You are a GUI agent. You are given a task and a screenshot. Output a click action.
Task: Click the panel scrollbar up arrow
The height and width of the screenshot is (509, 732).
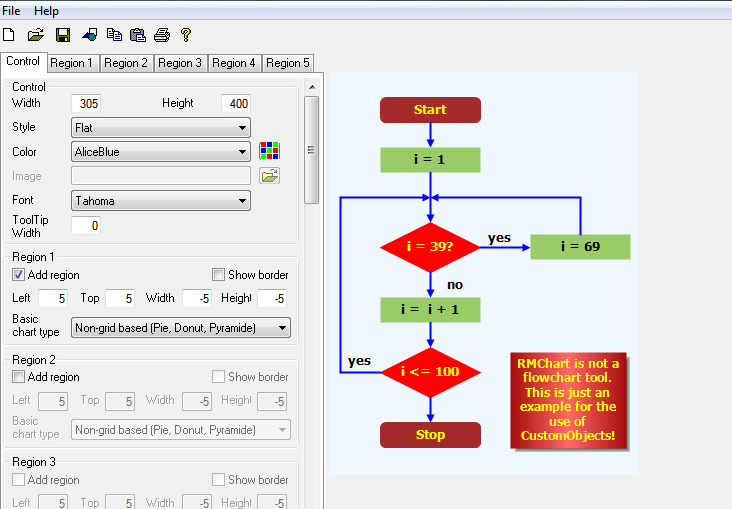(x=312, y=87)
